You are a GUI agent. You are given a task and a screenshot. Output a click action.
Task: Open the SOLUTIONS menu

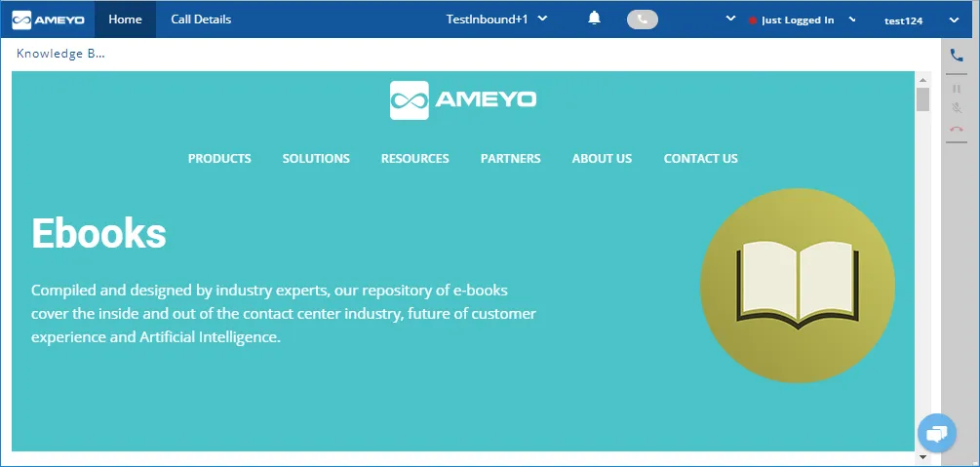point(316,159)
